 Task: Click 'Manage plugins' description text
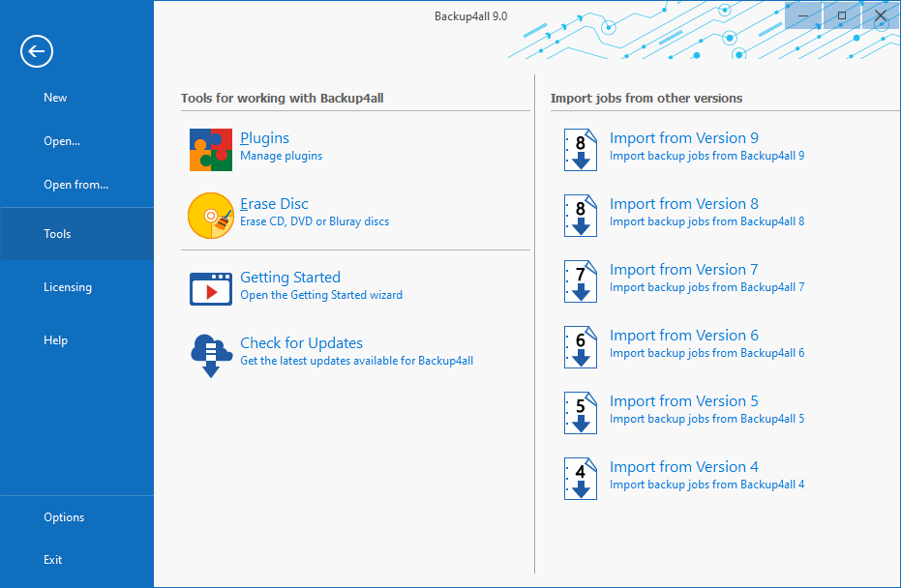pyautogui.click(x=281, y=157)
